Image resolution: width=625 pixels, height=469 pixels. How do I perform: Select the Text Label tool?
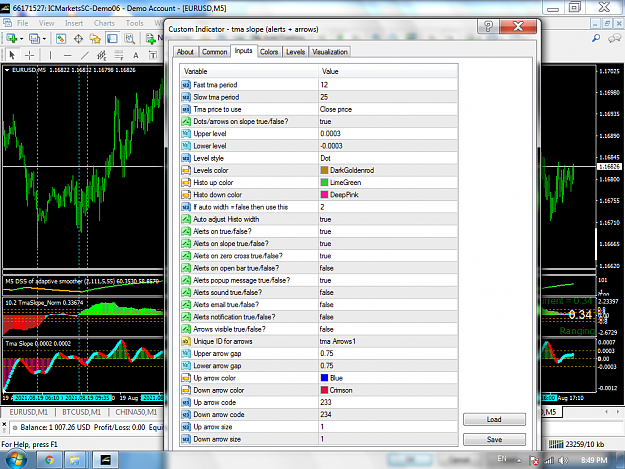pyautogui.click(x=153, y=55)
